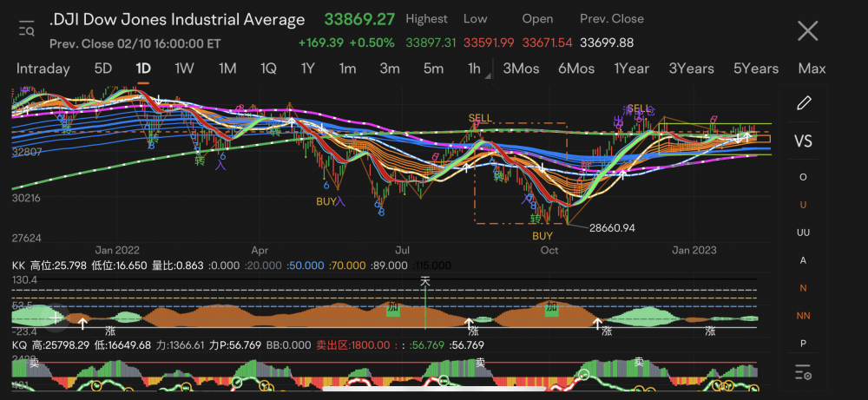Select the 3Mos range tab
The height and width of the screenshot is (400, 868).
point(520,69)
